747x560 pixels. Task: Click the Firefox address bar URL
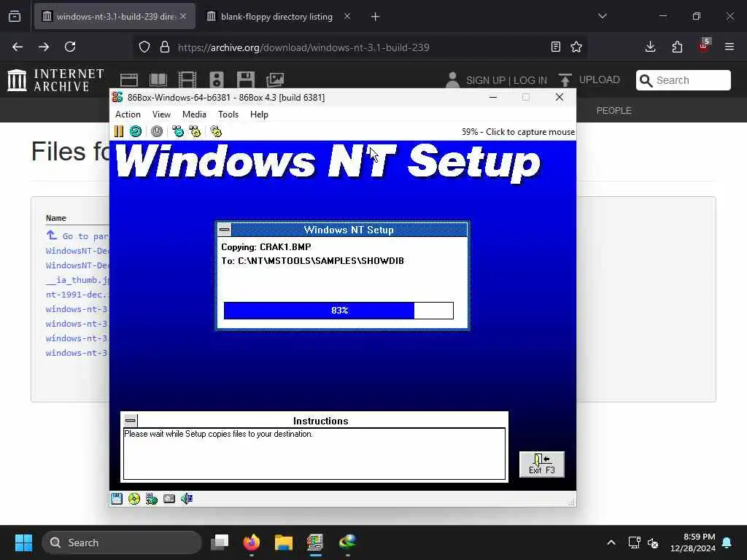point(303,47)
